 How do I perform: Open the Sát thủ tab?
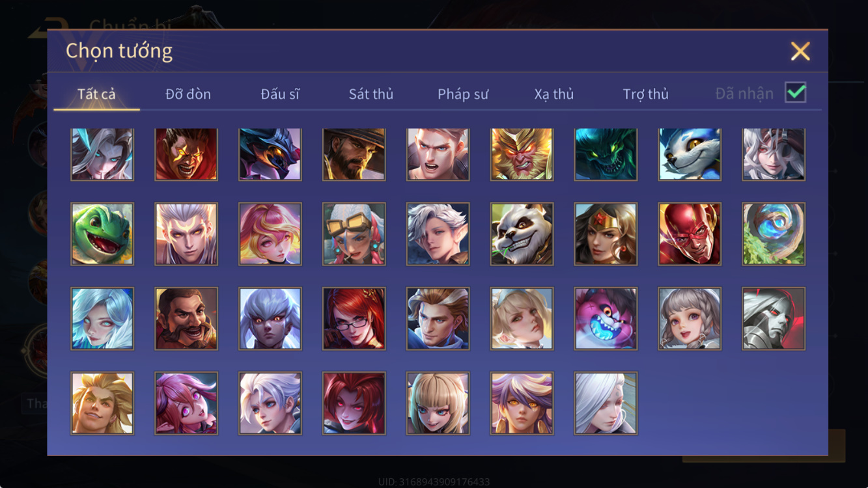[x=371, y=94]
